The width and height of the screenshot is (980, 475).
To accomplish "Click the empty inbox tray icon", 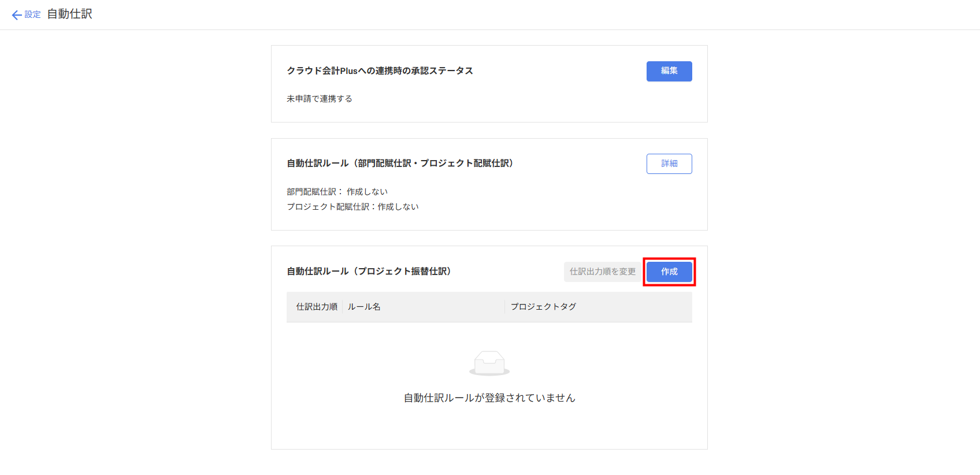I will (489, 363).
